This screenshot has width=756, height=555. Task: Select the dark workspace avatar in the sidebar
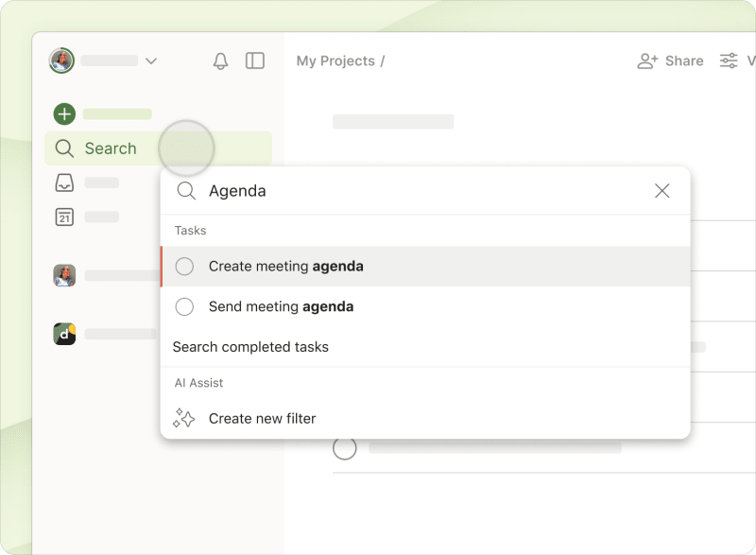click(63, 333)
